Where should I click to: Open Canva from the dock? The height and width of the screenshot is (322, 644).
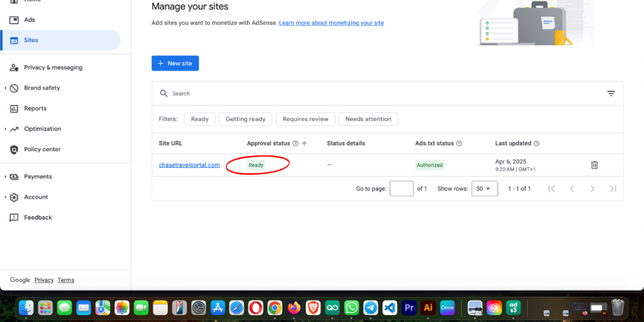(x=447, y=307)
